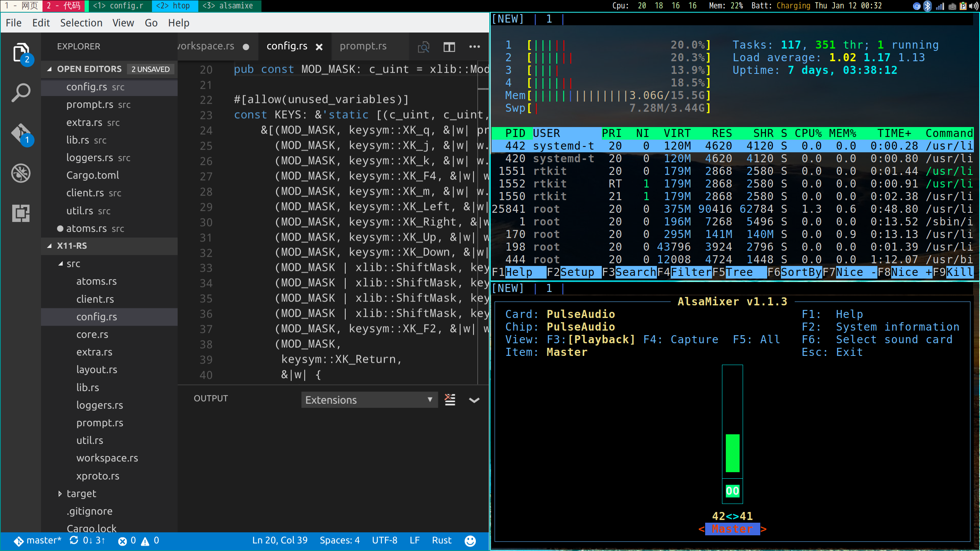
Task: Click the synchronize changes status icon
Action: 74,540
